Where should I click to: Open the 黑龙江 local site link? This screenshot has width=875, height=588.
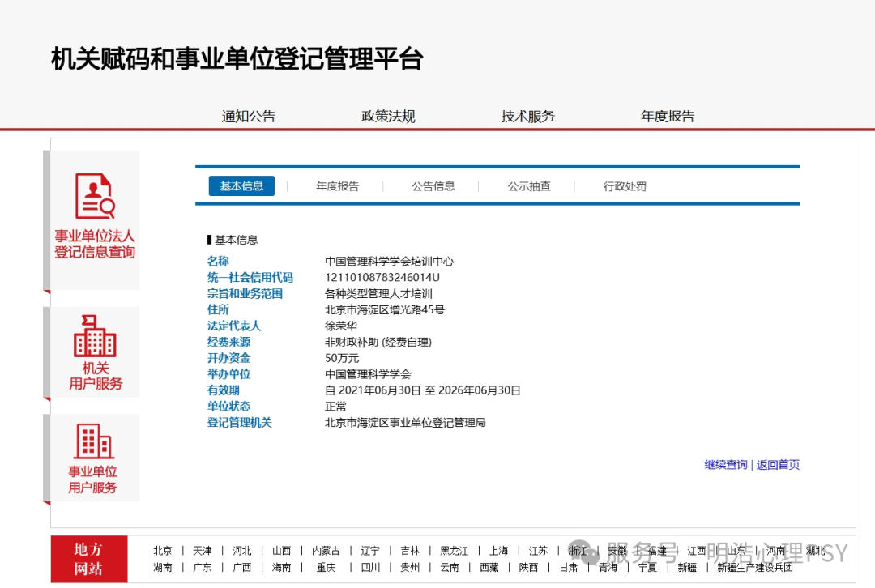(455, 551)
